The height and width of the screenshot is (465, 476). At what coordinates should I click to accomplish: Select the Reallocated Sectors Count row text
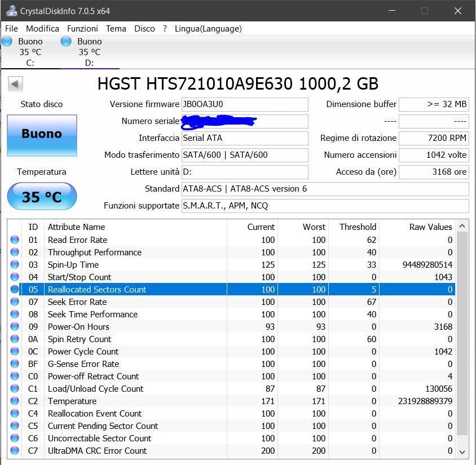pos(97,289)
